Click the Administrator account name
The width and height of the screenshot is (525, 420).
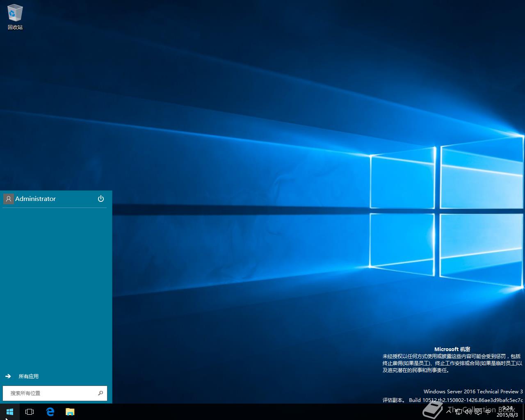[35, 199]
